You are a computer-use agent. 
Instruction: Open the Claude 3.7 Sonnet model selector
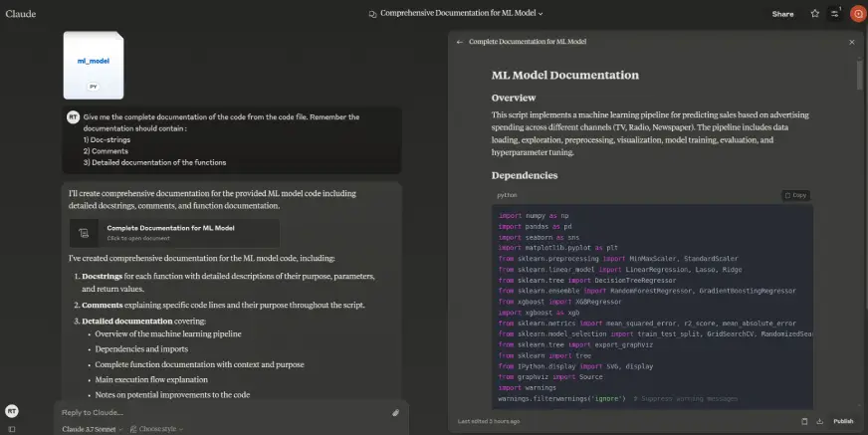coord(93,429)
